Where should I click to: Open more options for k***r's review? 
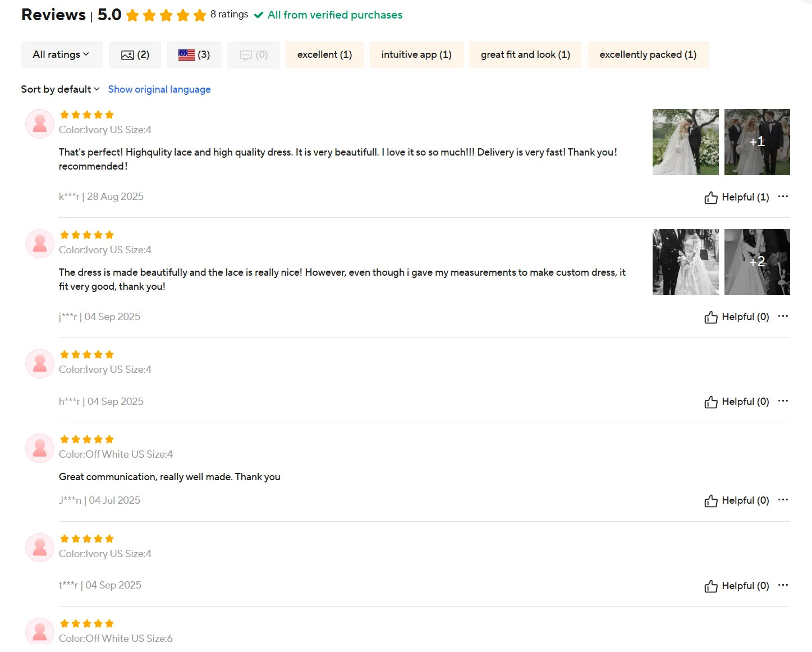coord(783,197)
